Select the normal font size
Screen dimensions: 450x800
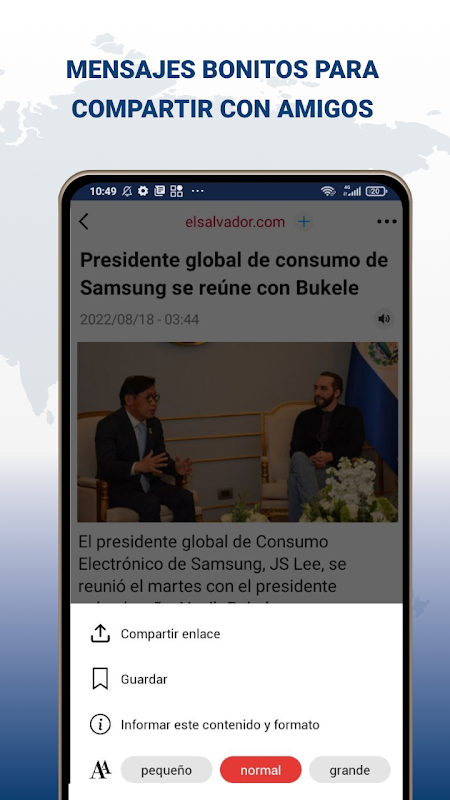261,770
